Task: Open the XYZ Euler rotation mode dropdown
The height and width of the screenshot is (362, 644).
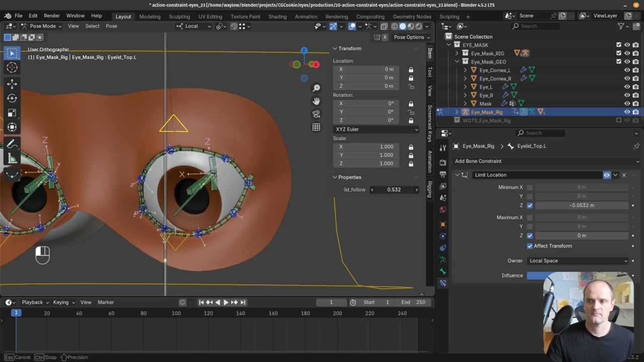Action: (x=376, y=129)
